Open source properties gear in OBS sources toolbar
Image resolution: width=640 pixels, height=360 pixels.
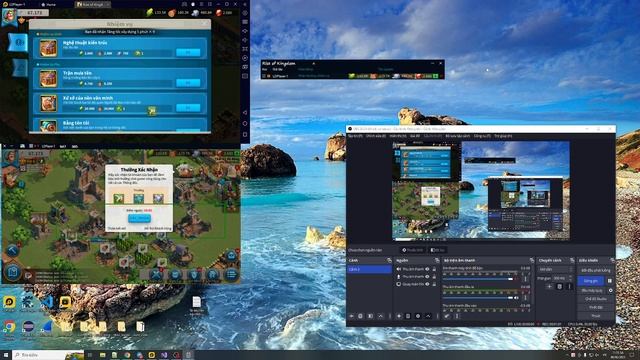tap(418, 316)
